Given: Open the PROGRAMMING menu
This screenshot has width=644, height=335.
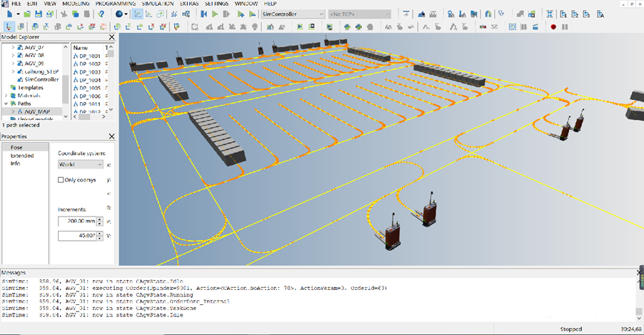Looking at the screenshot, I should point(115,4).
